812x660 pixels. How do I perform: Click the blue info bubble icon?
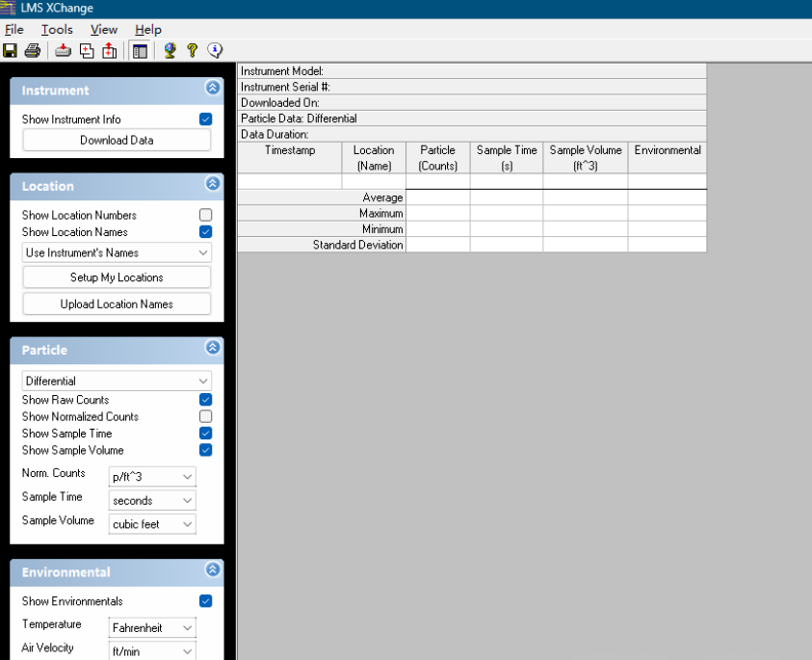tap(215, 51)
